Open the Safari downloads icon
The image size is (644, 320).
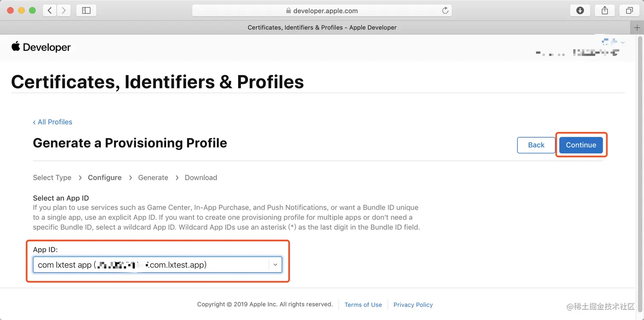point(580,11)
